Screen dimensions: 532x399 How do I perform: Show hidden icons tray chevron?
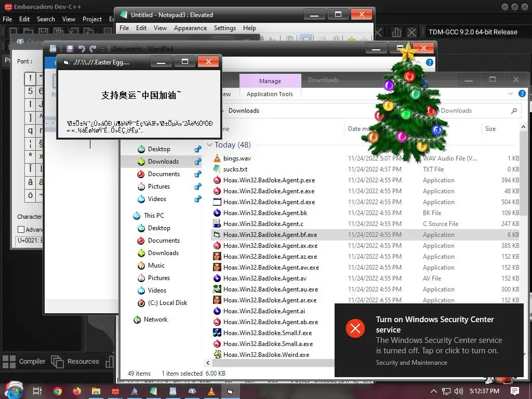pos(434,391)
